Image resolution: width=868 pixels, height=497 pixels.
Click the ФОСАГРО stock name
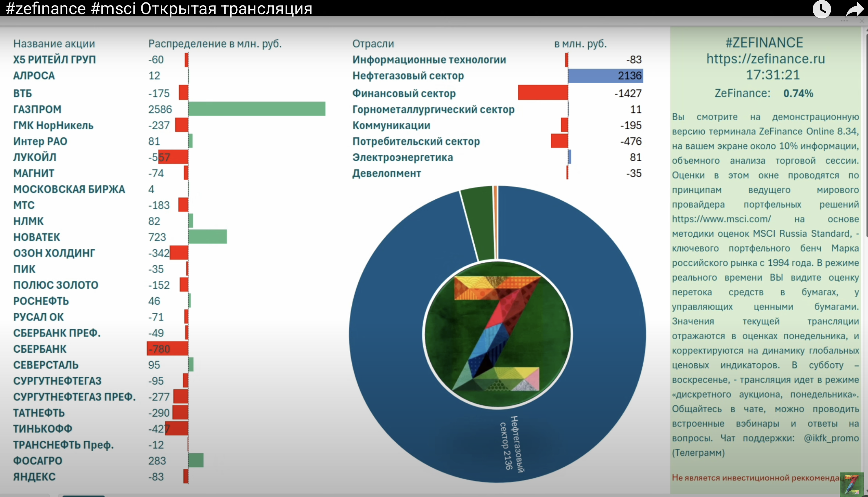click(37, 460)
